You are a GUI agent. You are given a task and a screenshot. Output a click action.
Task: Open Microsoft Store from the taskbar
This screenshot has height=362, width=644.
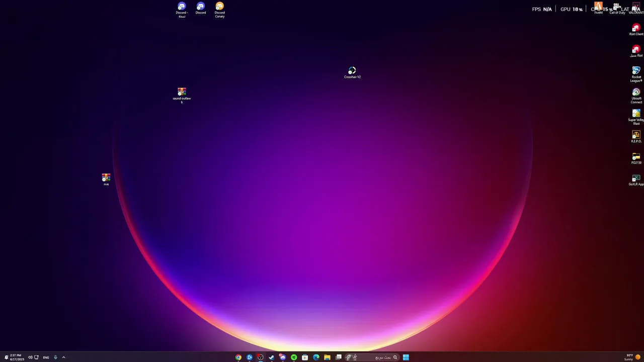coord(305,357)
